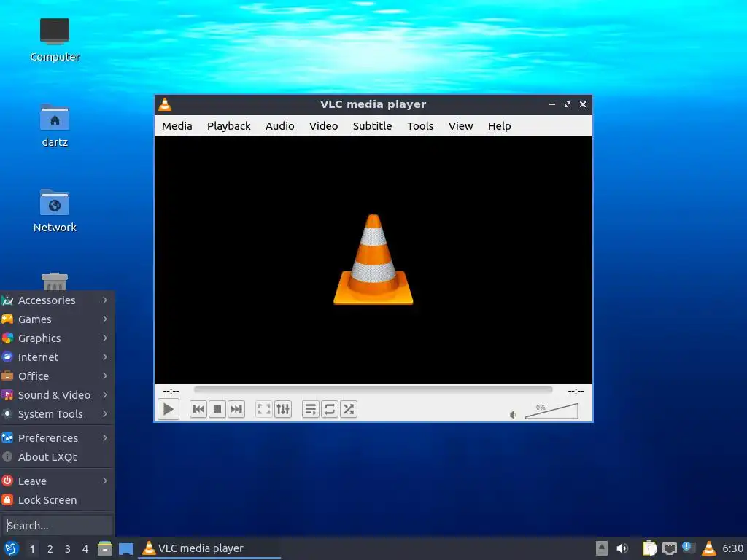The width and height of the screenshot is (747, 560).
Task: Click the playback seek bar
Action: (x=373, y=390)
